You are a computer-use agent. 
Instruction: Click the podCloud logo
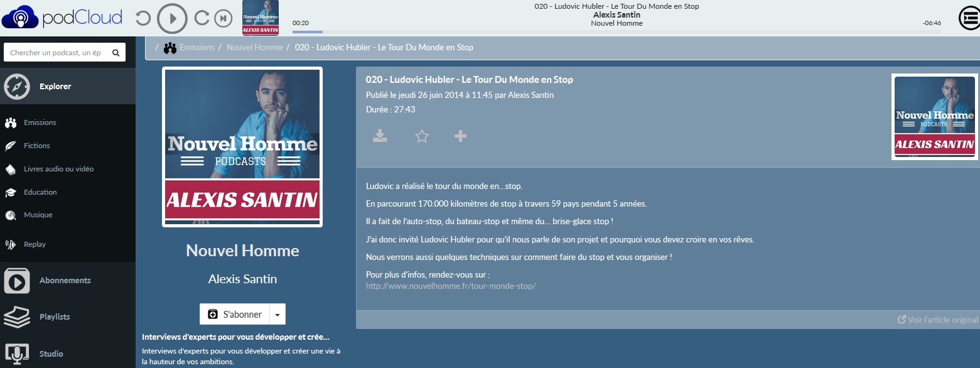click(62, 18)
